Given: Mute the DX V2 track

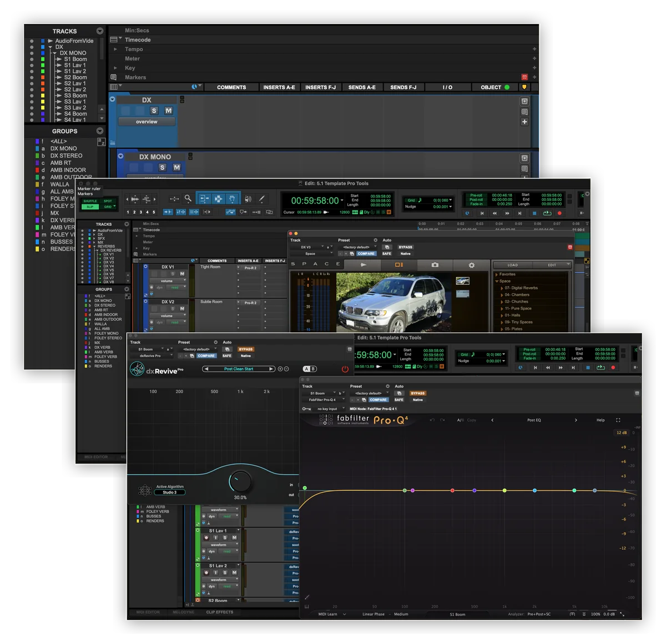Looking at the screenshot, I should (182, 309).
